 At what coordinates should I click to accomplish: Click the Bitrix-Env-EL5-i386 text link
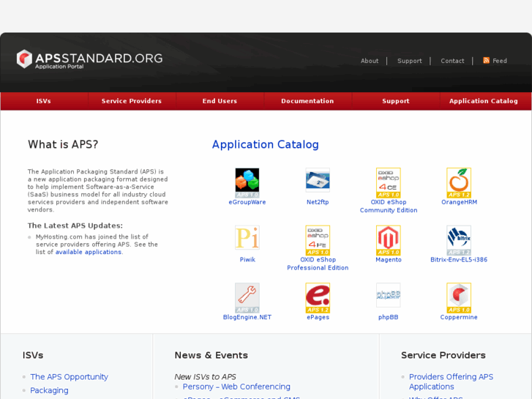459,260
